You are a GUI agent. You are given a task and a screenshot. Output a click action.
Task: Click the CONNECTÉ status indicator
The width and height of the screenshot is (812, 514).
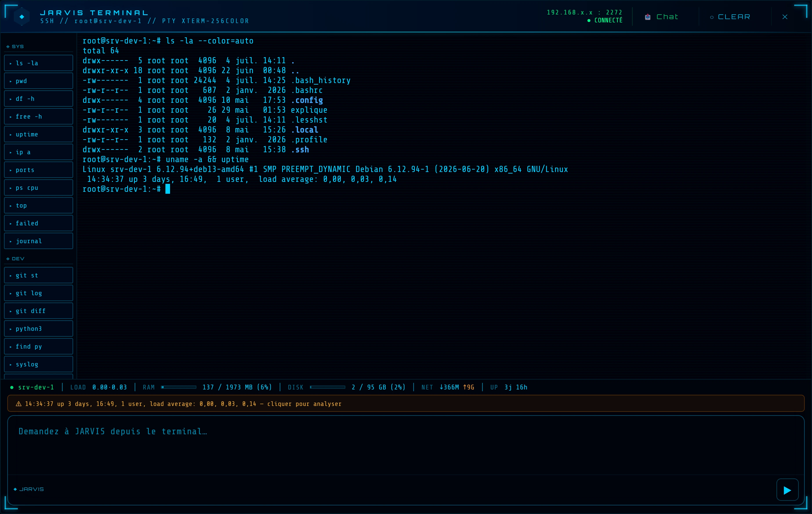pyautogui.click(x=605, y=21)
